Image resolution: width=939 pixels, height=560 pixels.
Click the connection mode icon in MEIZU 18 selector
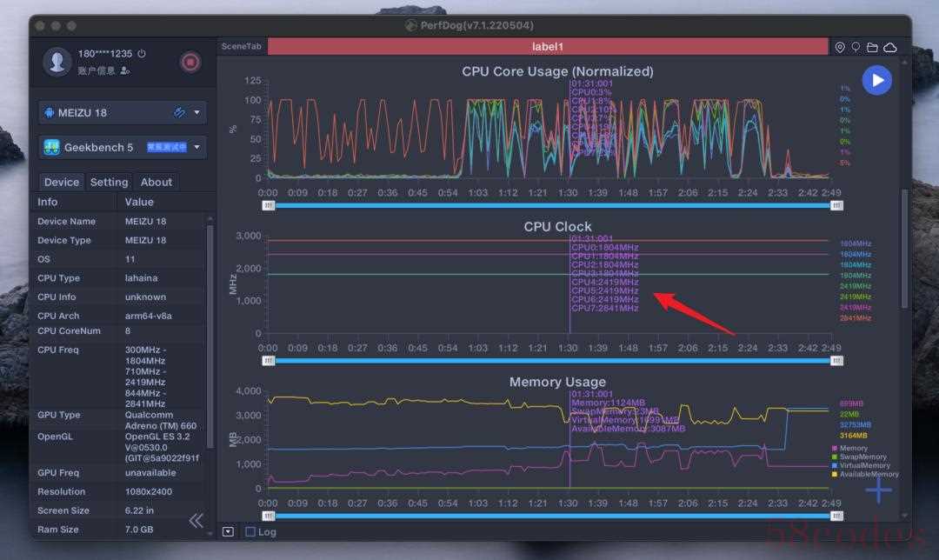pyautogui.click(x=179, y=112)
